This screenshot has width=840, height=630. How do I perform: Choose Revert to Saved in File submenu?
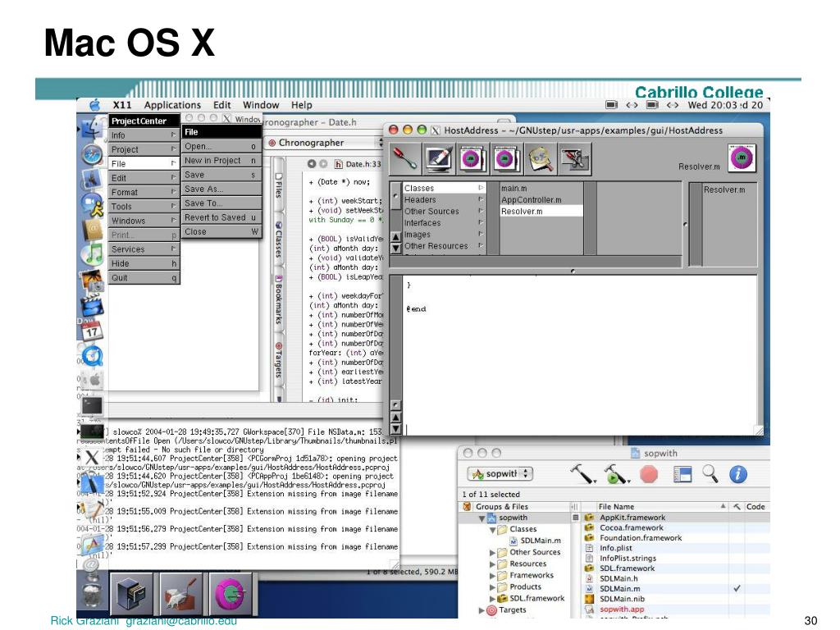pyautogui.click(x=221, y=217)
